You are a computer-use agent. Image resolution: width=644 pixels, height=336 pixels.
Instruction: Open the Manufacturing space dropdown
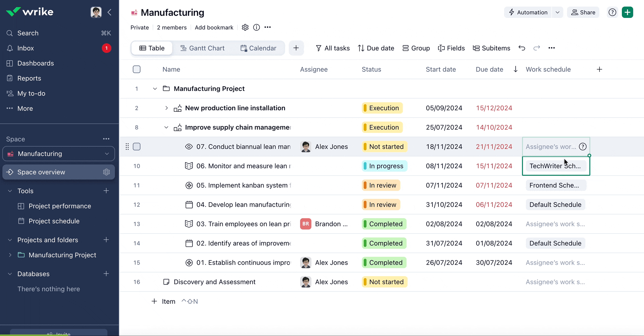coord(107,154)
